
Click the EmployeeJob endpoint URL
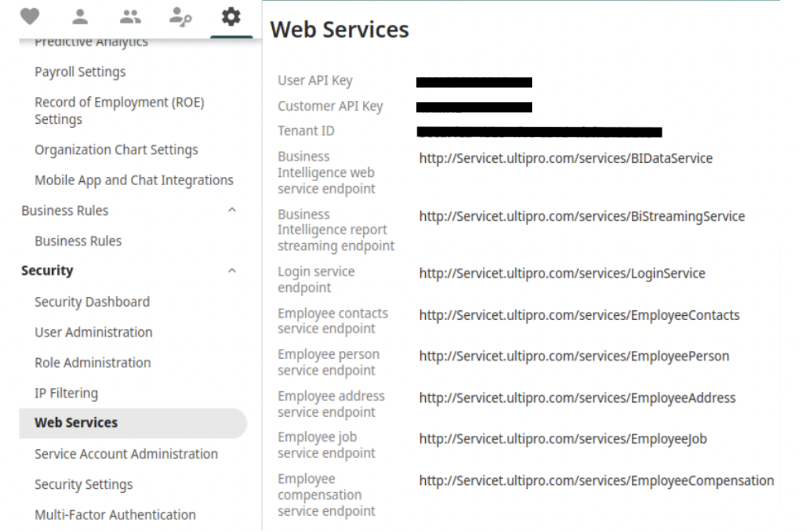(x=562, y=439)
